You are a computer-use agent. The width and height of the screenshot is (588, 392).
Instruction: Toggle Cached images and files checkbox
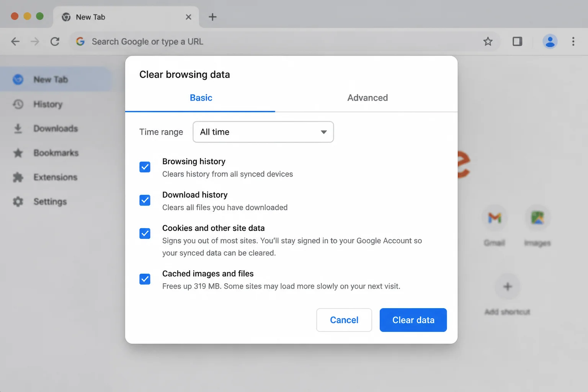point(145,279)
